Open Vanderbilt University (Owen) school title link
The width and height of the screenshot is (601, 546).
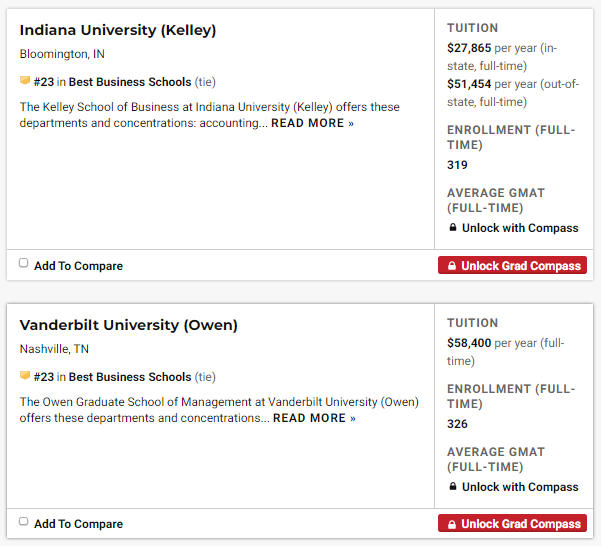point(129,325)
